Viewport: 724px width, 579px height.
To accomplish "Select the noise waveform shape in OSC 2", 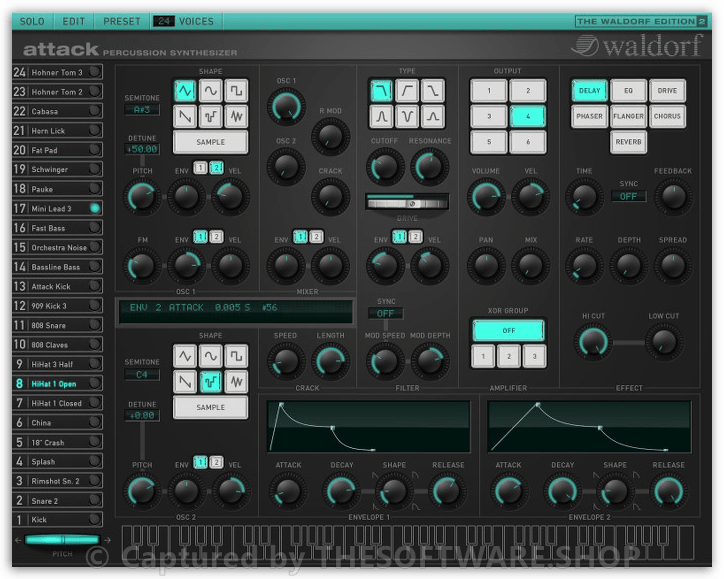I will point(236,381).
